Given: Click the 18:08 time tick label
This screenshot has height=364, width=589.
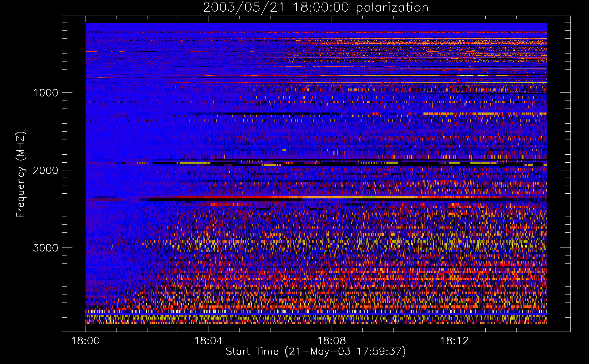Looking at the screenshot, I should pos(331,341).
